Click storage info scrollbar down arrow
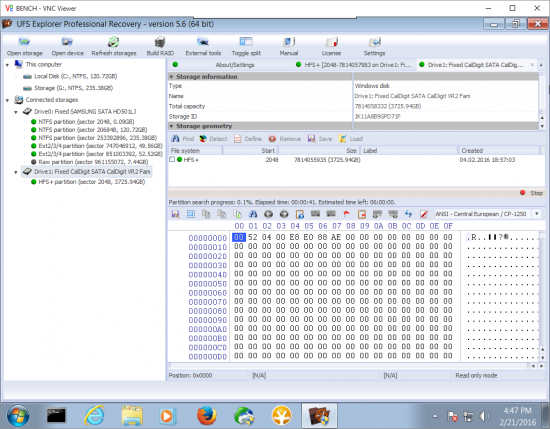This screenshot has height=429, width=550. coord(542,126)
